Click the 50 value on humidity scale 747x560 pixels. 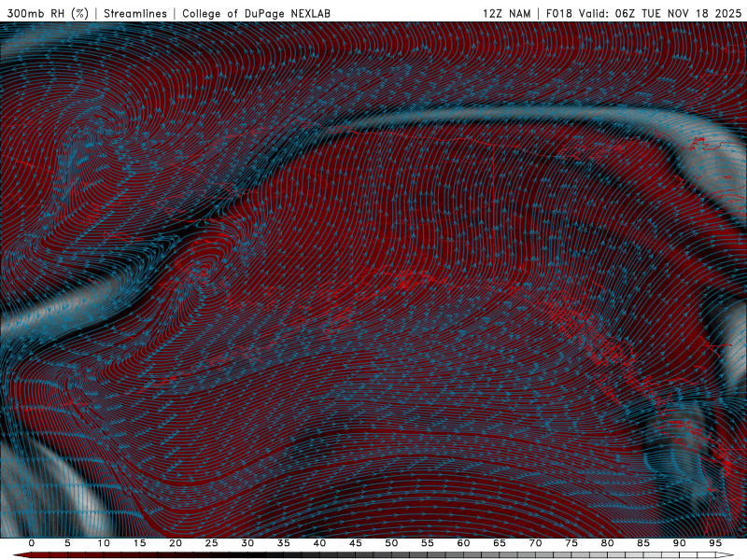coord(391,543)
